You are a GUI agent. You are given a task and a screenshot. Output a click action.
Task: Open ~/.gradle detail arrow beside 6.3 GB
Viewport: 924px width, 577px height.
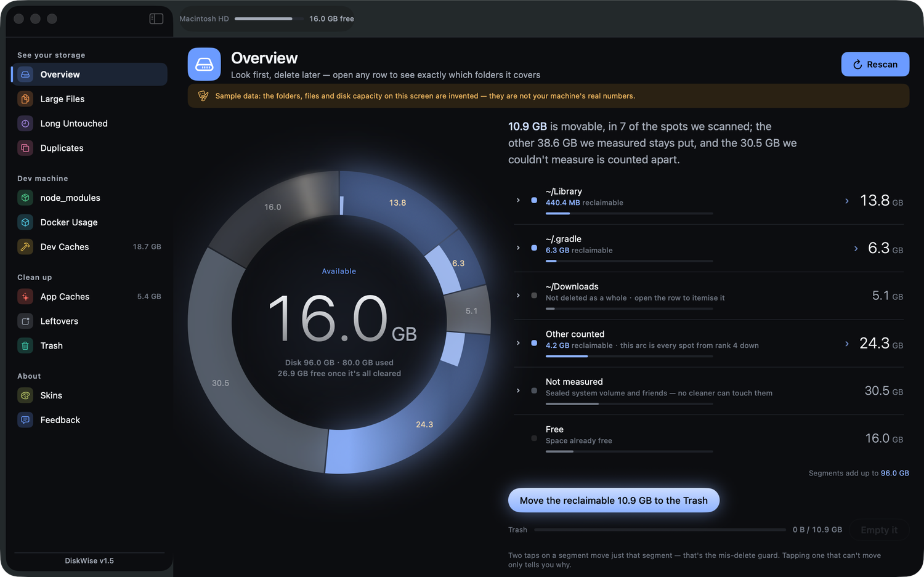coord(856,248)
